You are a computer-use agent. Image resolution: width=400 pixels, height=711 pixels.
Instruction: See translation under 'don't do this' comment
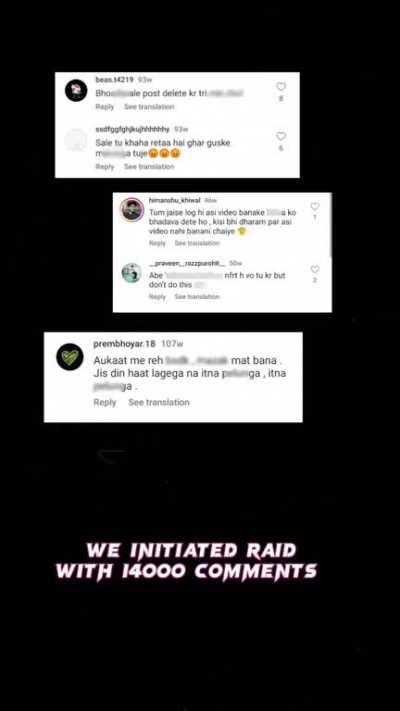coord(197,297)
